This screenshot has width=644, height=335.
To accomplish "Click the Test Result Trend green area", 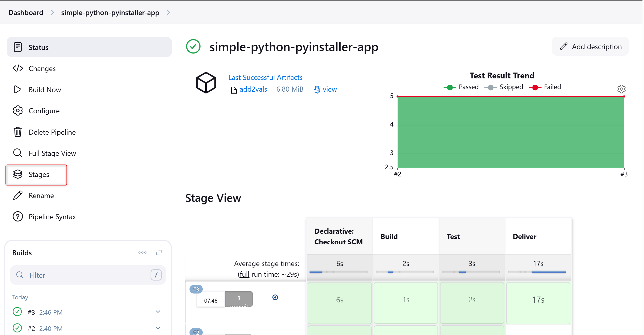I will 511,132.
